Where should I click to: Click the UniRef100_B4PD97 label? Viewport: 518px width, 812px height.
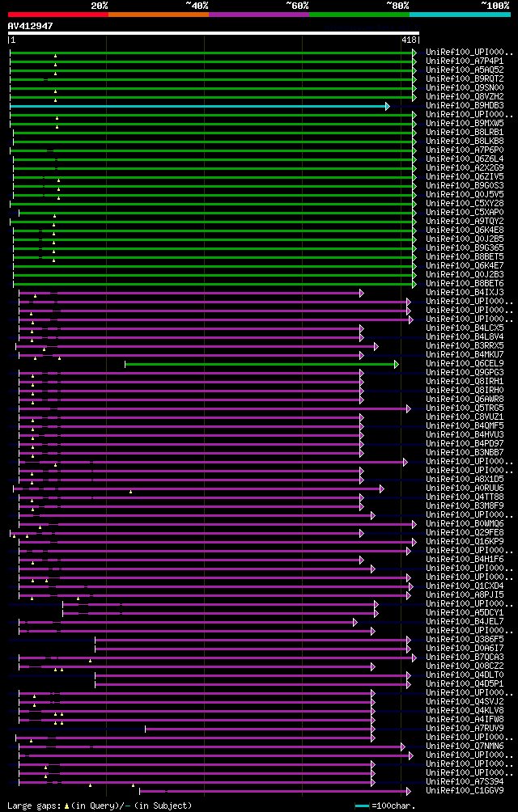[x=465, y=443]
